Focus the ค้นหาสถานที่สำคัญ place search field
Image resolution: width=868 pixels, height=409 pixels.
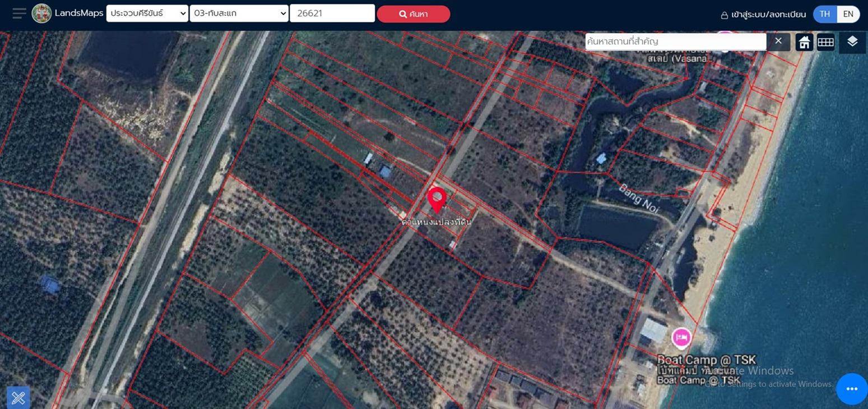tap(676, 42)
